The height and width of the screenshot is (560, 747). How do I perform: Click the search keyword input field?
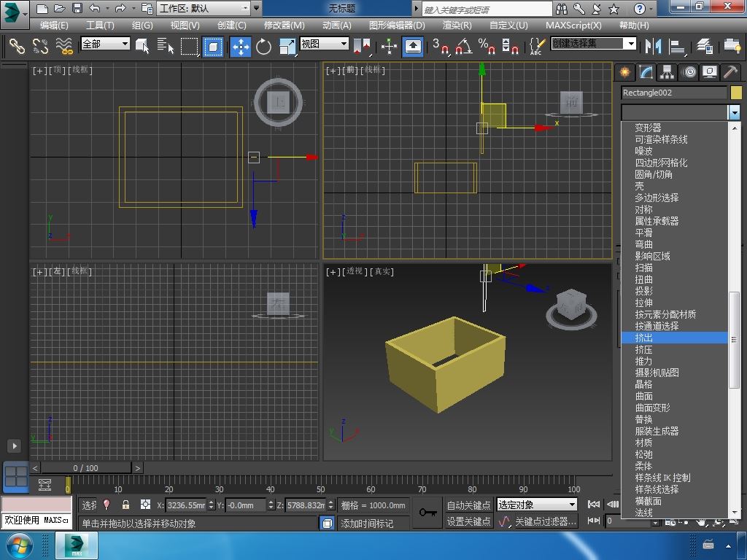tap(487, 9)
